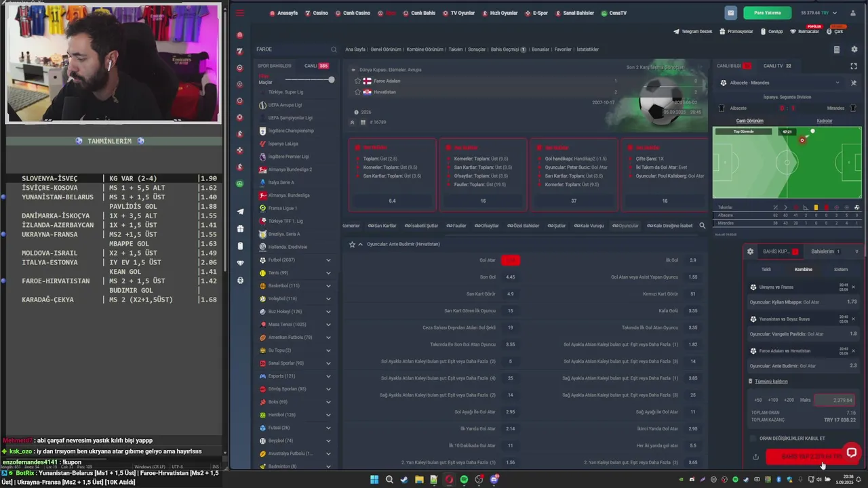868x488 pixels.
Task: Click Tümünü kaldırın remove all link
Action: (x=771, y=382)
